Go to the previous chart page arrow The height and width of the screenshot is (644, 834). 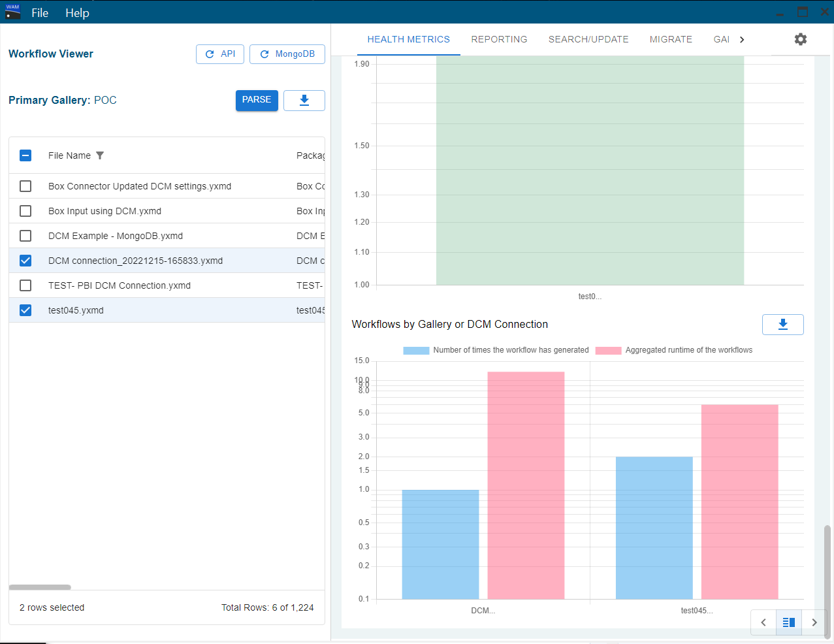pyautogui.click(x=763, y=622)
